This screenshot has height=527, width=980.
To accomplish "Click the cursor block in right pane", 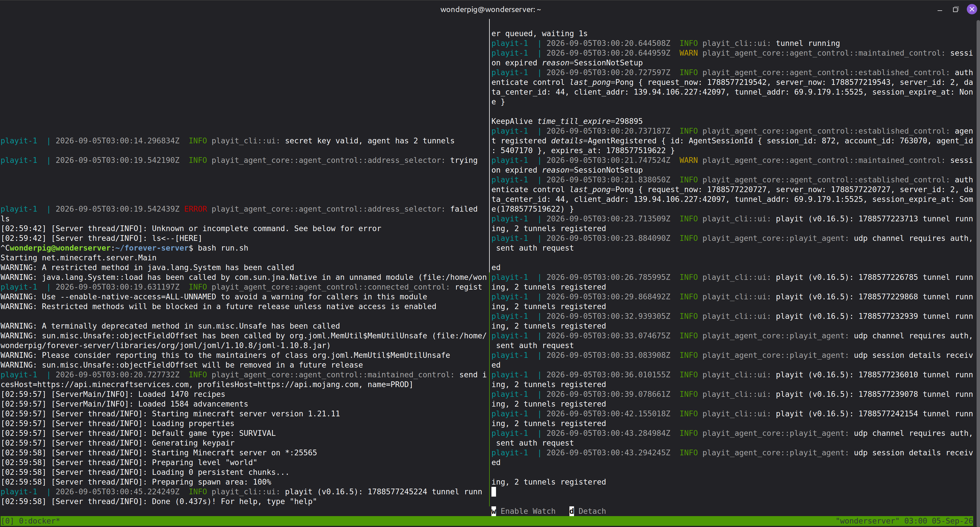I will (493, 492).
